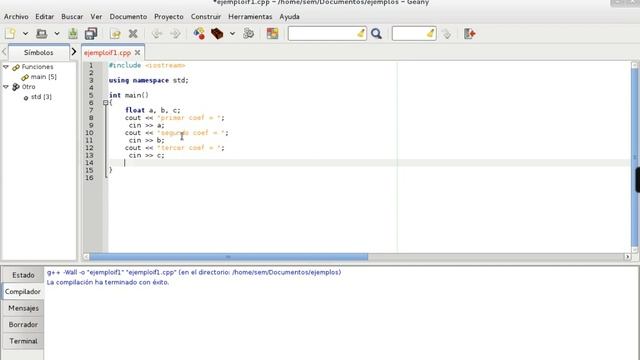Open the color chooser toolbar icon

tap(272, 33)
